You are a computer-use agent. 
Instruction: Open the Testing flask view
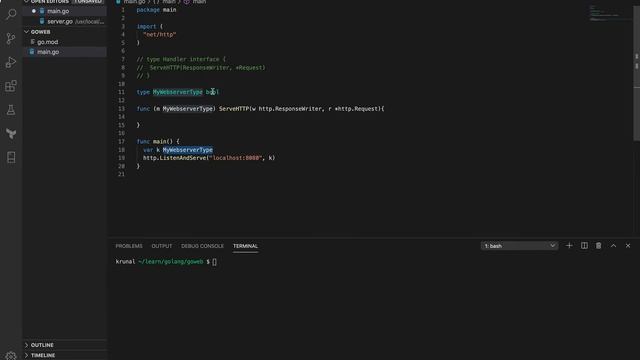[11, 110]
